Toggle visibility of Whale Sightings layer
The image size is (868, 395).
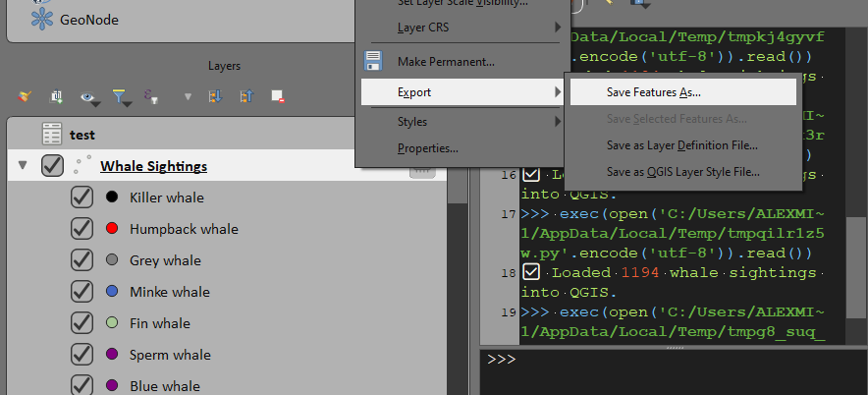point(53,166)
